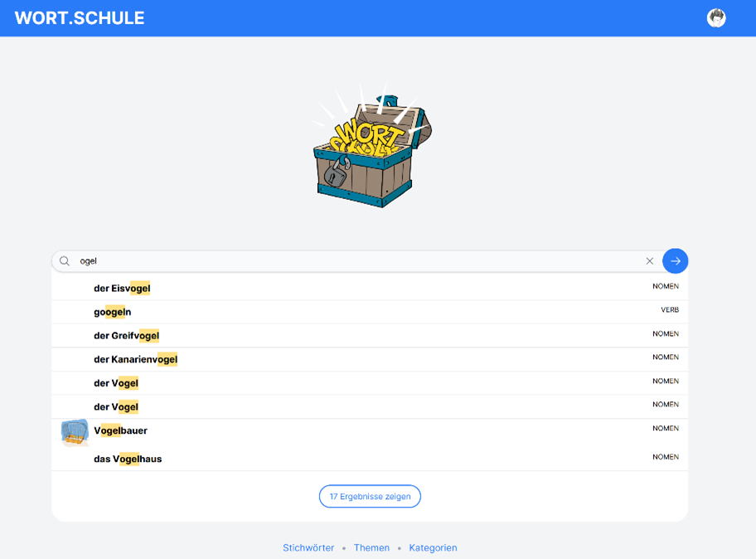Click the NOMEN label beside der Eisvogel

click(666, 286)
